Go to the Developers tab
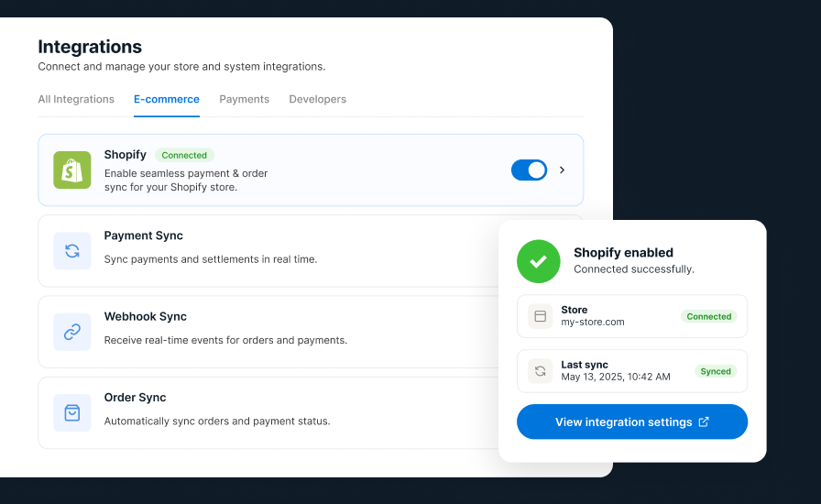Image resolution: width=821 pixels, height=504 pixels. [318, 99]
